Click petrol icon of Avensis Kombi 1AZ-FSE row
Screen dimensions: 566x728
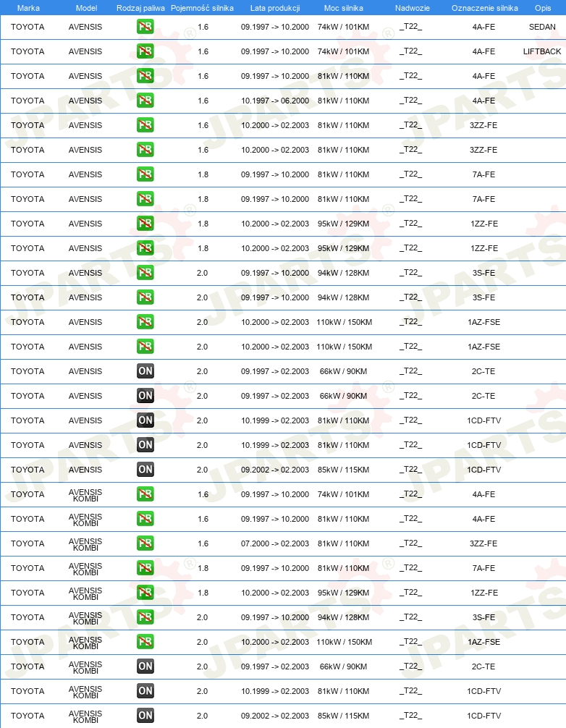pyautogui.click(x=145, y=642)
